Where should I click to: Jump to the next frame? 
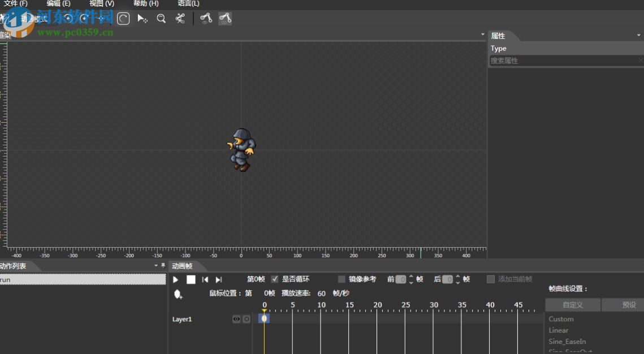point(219,279)
